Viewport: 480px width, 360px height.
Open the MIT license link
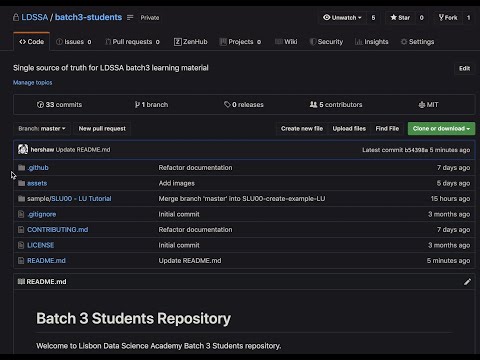[x=428, y=105]
